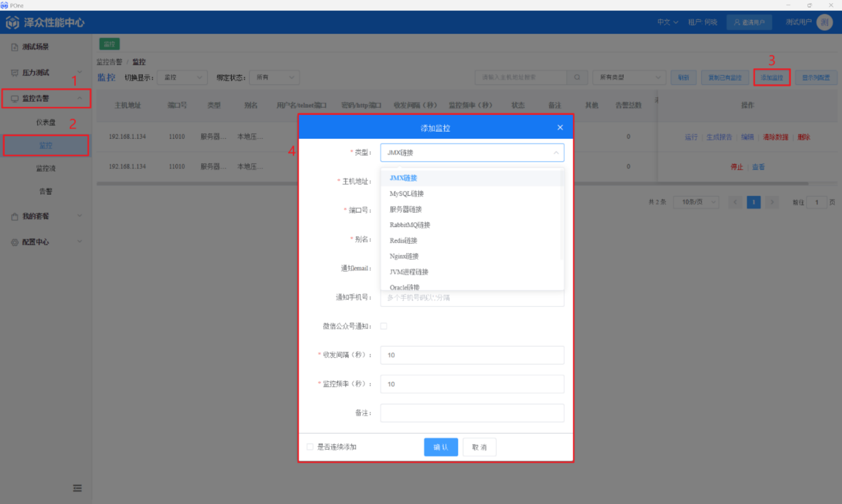Open the 绑定状态 所有 dropdown
Image resolution: width=842 pixels, height=504 pixels.
pyautogui.click(x=274, y=77)
